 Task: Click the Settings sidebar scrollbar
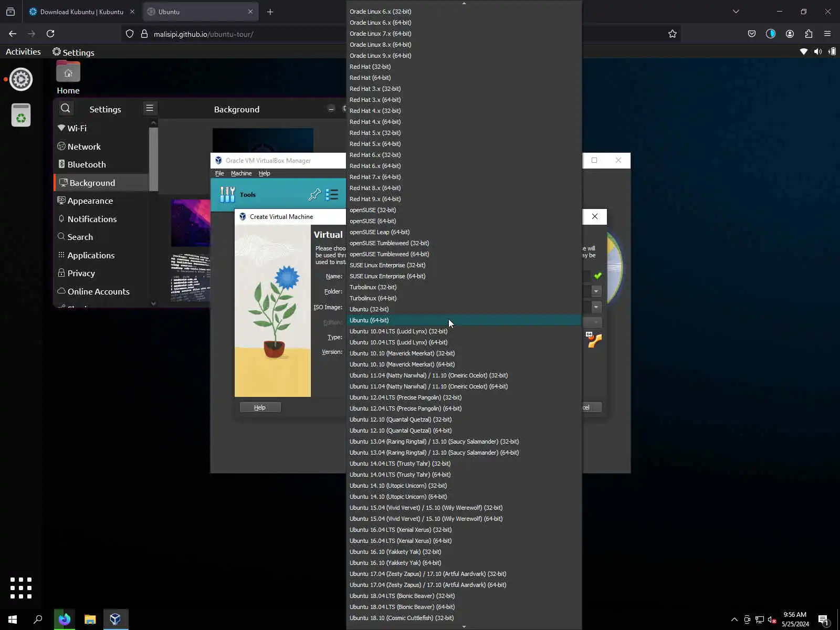pyautogui.click(x=153, y=160)
